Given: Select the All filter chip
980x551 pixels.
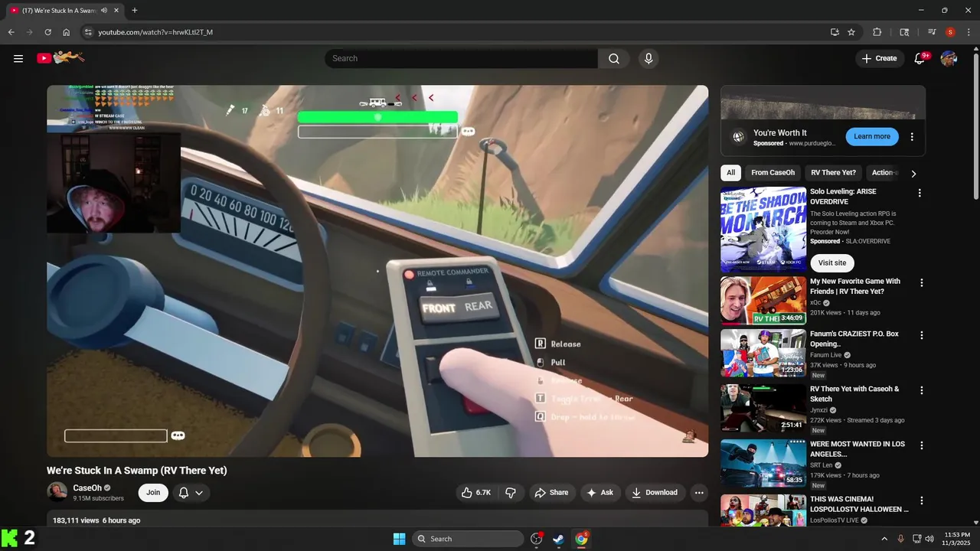Looking at the screenshot, I should tap(730, 173).
